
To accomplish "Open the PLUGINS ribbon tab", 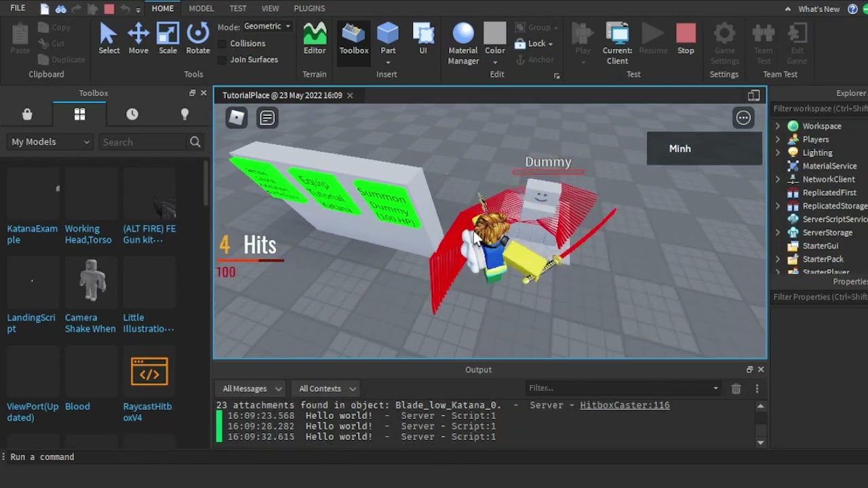I will 309,8.
